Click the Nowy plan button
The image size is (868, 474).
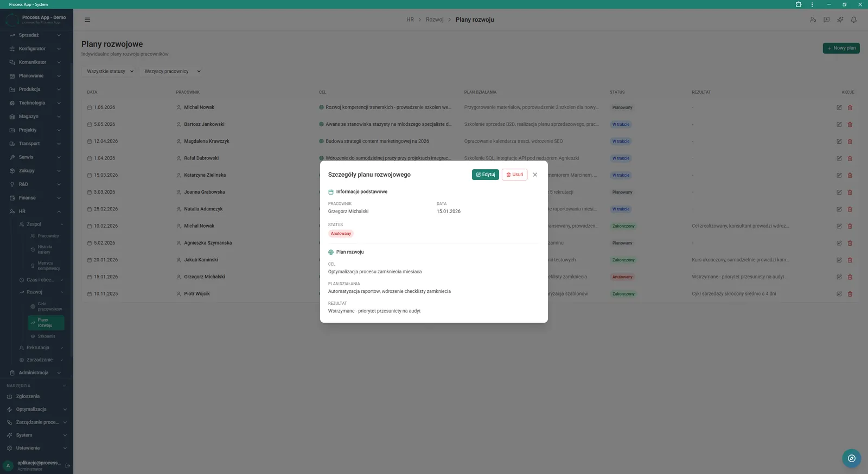pos(841,48)
